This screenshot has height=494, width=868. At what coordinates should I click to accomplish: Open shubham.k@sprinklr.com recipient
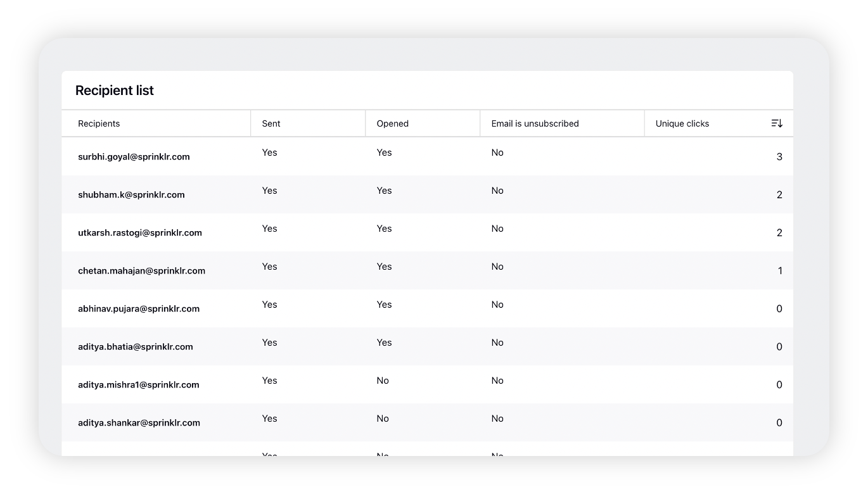pyautogui.click(x=131, y=194)
